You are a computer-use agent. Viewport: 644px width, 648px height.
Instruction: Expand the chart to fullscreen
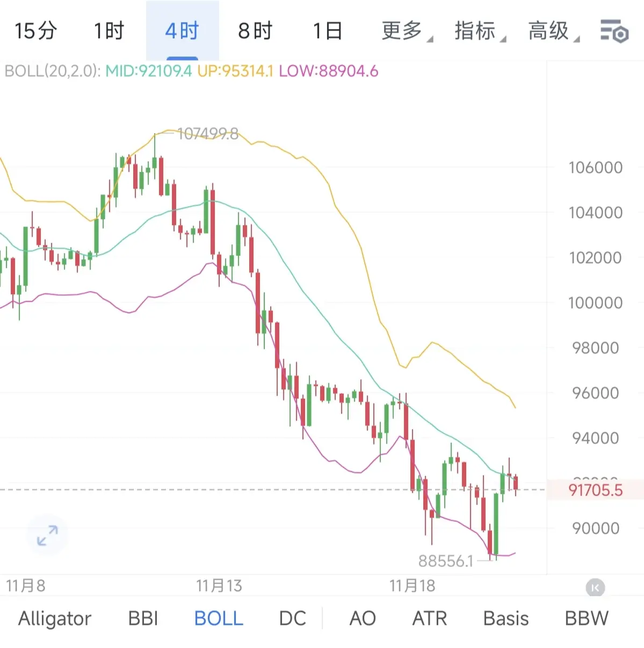coord(47,535)
